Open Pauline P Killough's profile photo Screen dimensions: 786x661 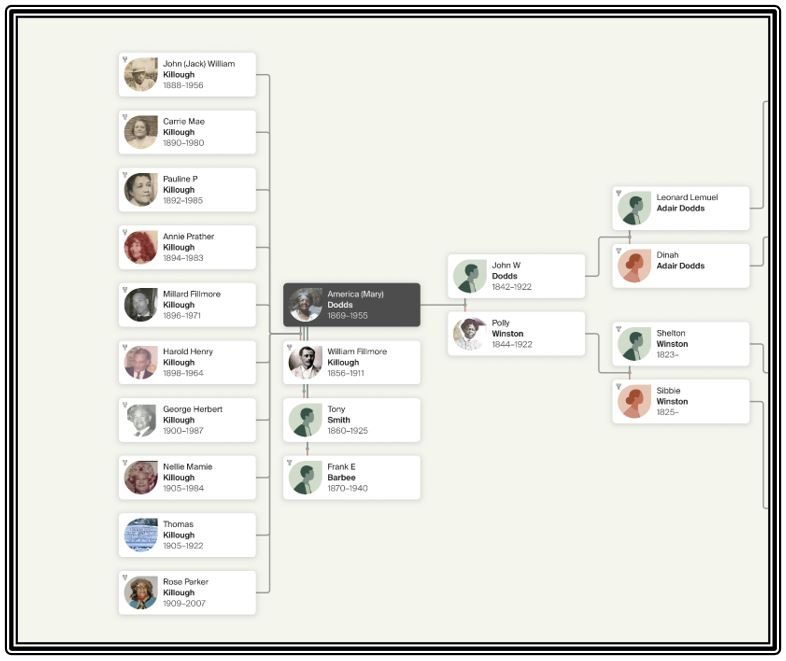[x=141, y=190]
